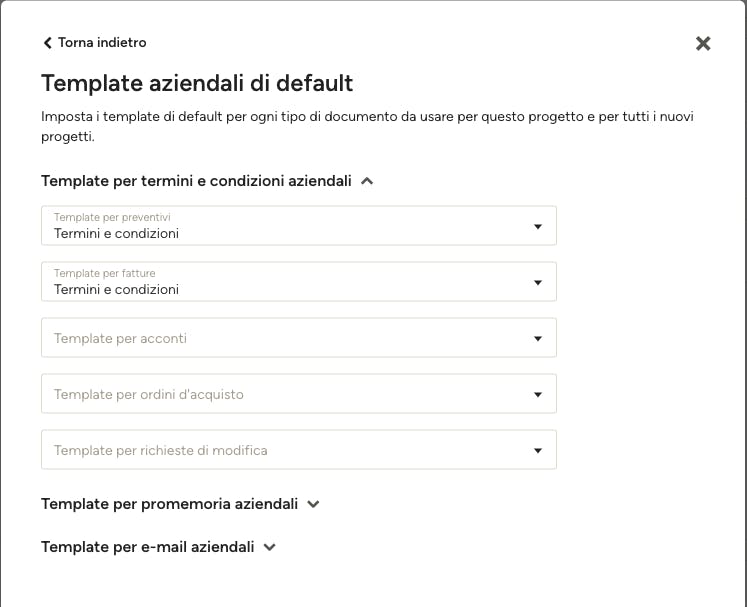Viewport: 747px width, 607px height.
Task: Open the Template per richieste di modifica dropdown
Action: point(299,450)
